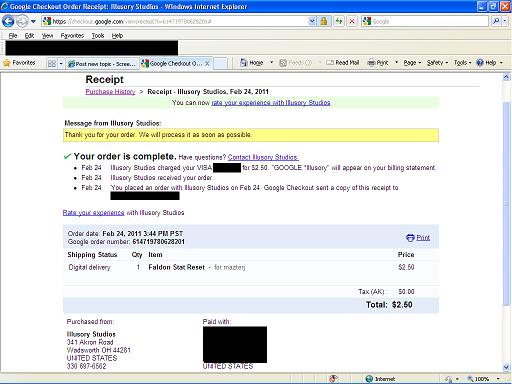Click the Print icon in command bar

378,63
